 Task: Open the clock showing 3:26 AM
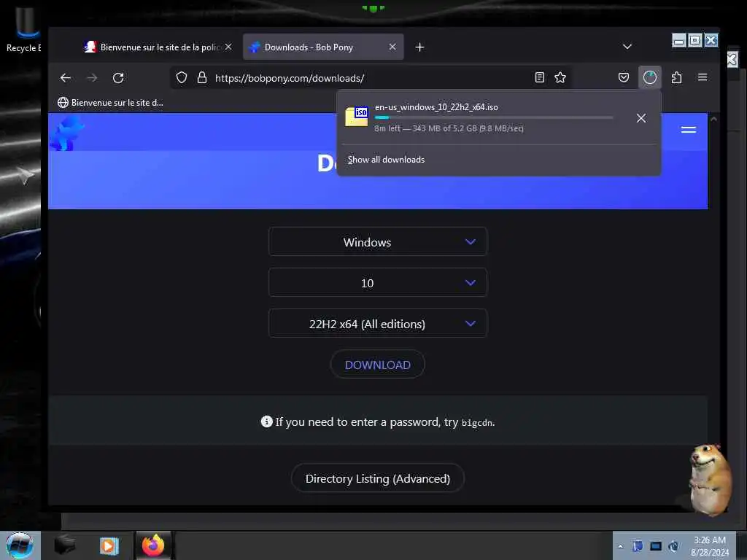tap(710, 546)
